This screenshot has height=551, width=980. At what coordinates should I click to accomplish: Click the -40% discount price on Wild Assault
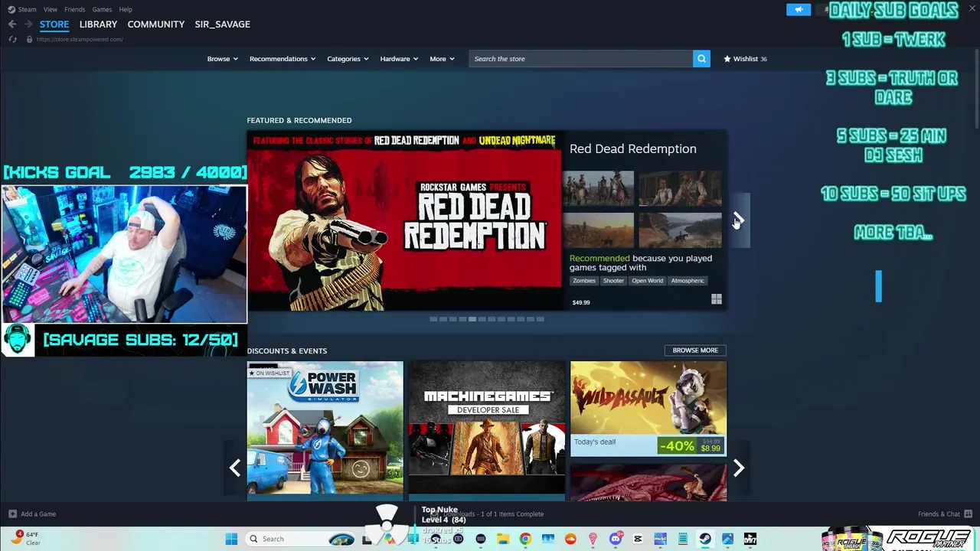tap(691, 445)
